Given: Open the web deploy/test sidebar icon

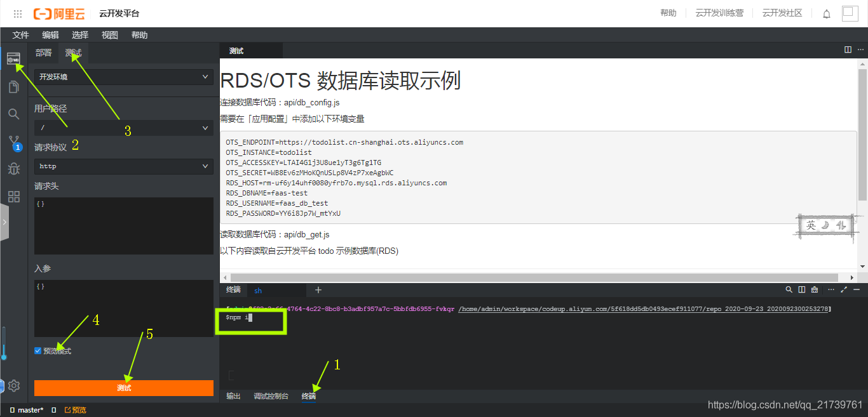Looking at the screenshot, I should coord(13,58).
